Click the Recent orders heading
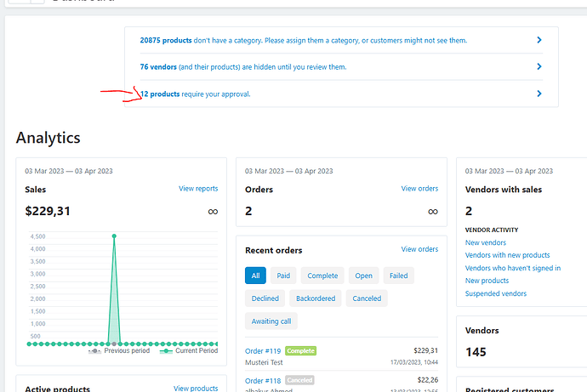 [274, 251]
